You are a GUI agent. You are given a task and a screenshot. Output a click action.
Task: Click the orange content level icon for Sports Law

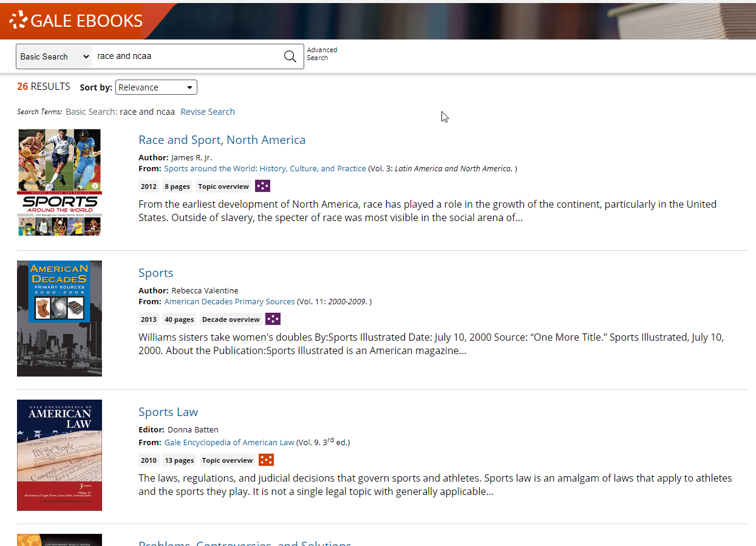coord(266,460)
